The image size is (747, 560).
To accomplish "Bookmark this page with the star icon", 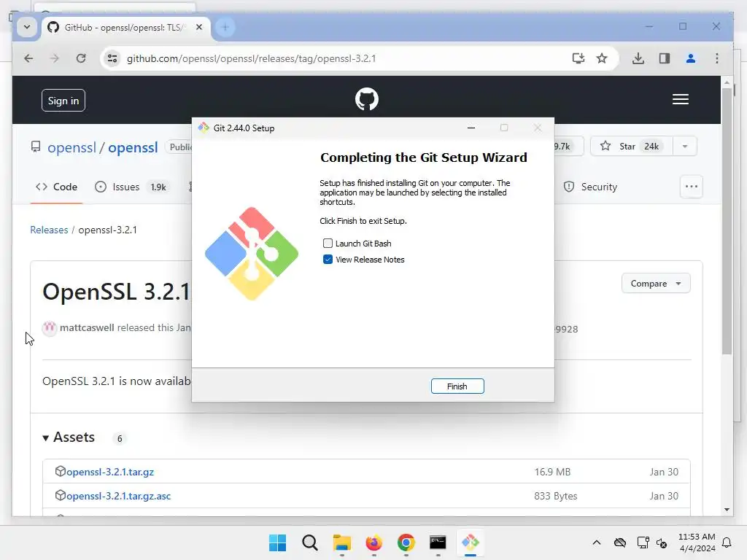I will pos(602,58).
